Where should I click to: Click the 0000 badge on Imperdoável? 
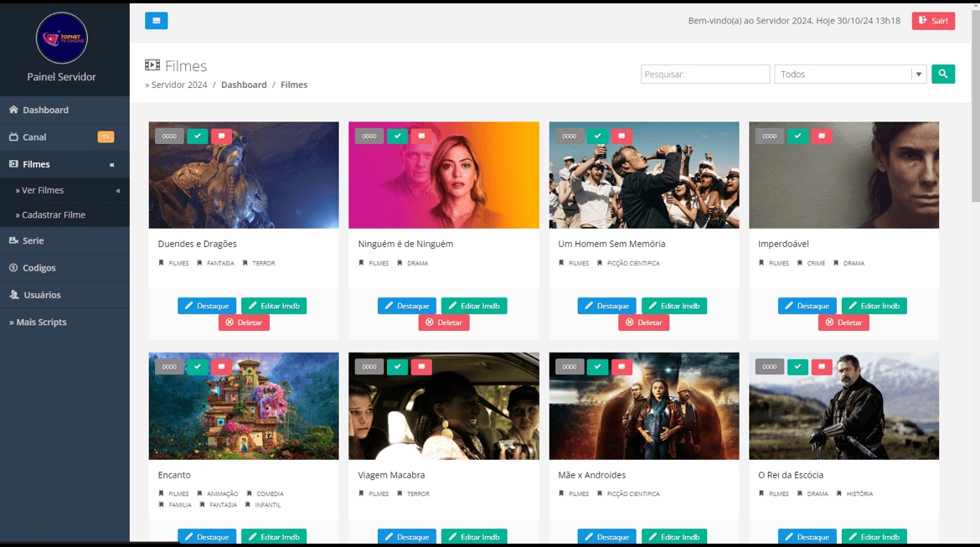click(770, 136)
